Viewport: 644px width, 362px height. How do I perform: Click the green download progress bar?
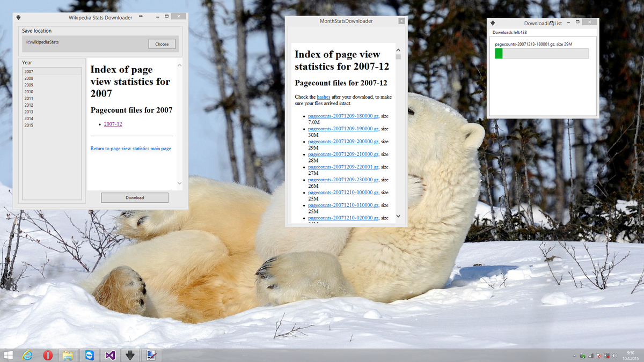[x=541, y=54]
